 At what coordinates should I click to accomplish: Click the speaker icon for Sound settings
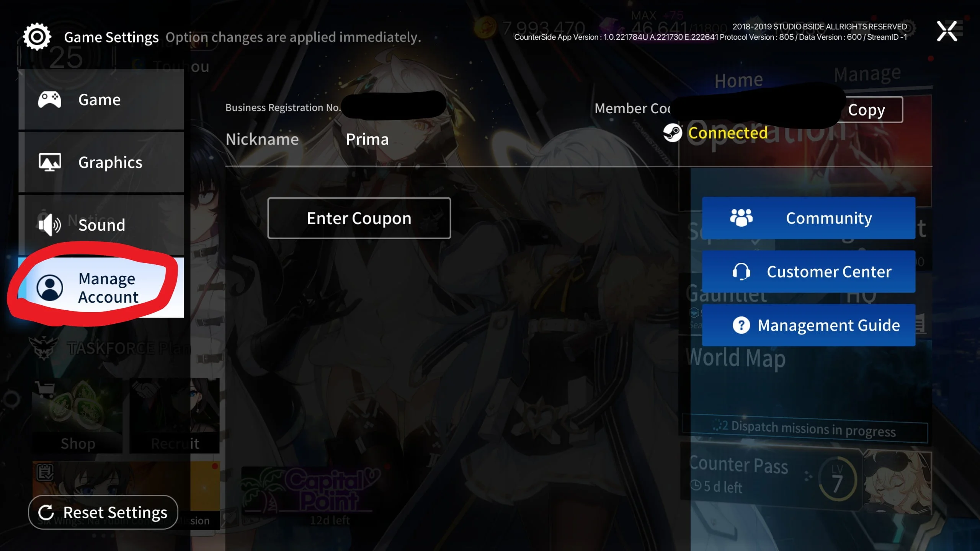[x=49, y=225]
